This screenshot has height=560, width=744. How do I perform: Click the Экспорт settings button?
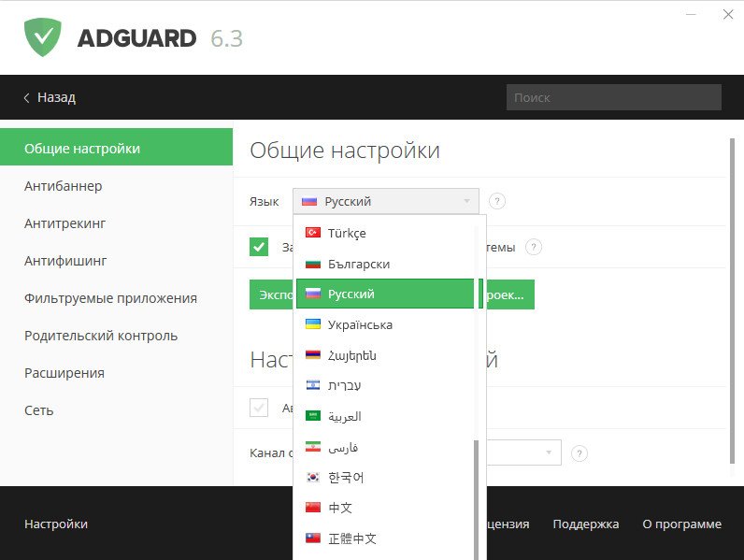271,294
